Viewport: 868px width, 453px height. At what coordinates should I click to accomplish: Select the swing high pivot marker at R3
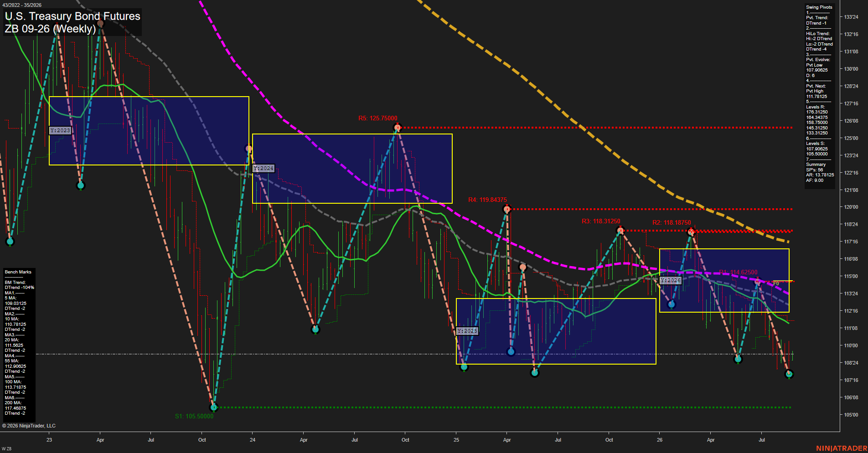point(620,231)
